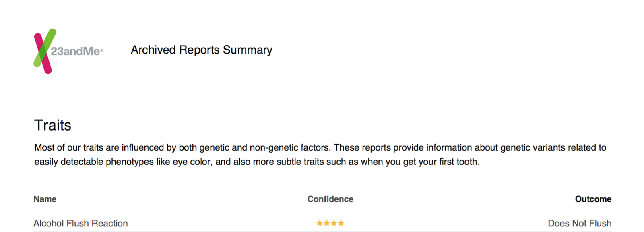
Task: Sort by the Confidence column header
Action: pos(330,199)
